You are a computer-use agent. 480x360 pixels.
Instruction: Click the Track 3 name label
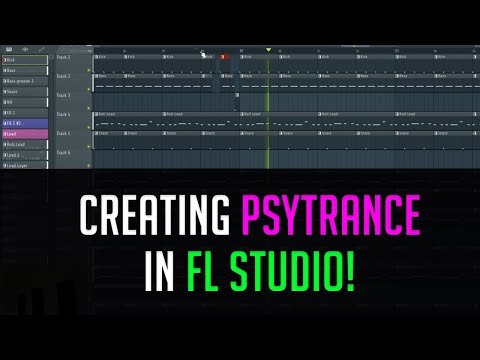pyautogui.click(x=63, y=95)
